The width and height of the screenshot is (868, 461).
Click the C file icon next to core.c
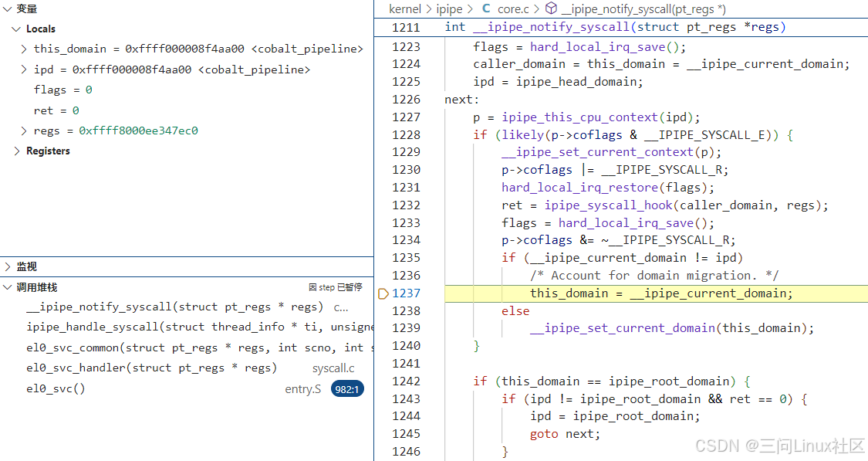[x=486, y=8]
